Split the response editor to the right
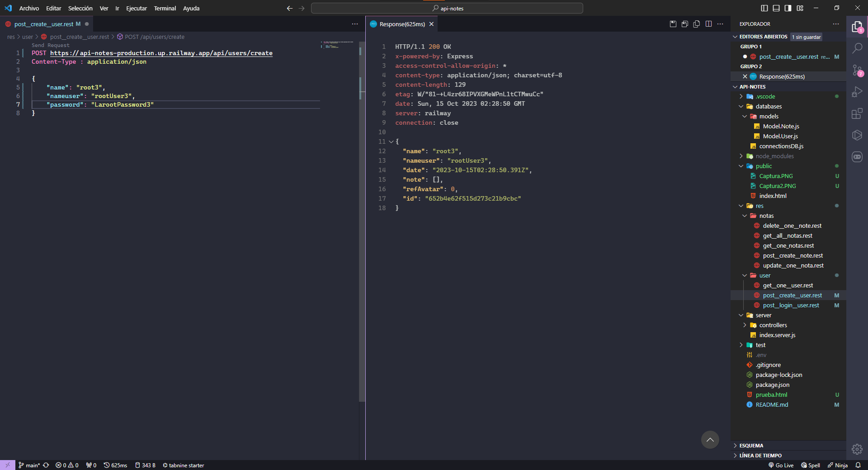The image size is (868, 470). [x=708, y=24]
